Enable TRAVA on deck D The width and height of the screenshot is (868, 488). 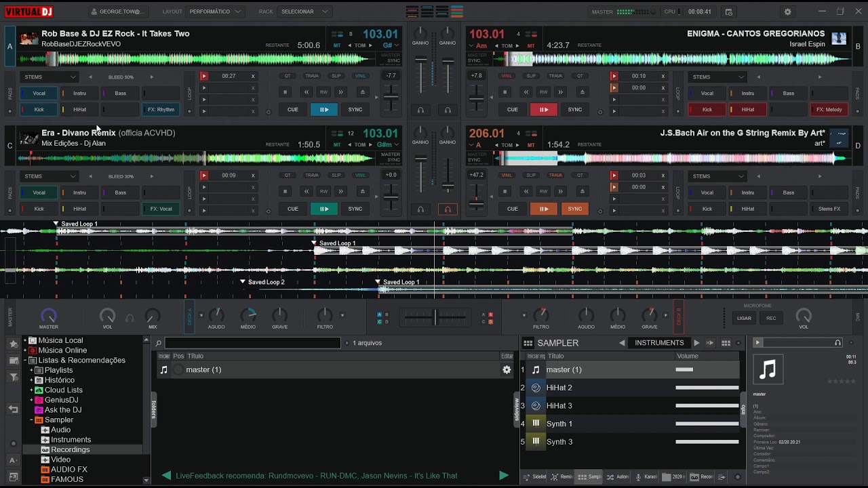point(555,175)
